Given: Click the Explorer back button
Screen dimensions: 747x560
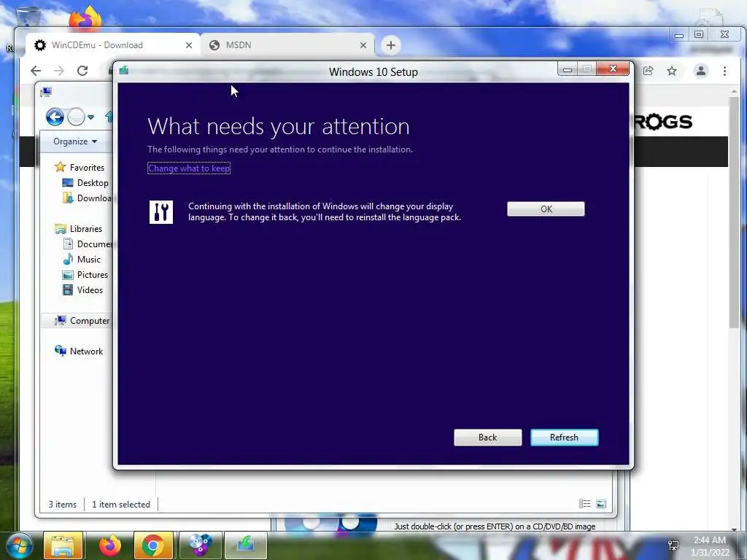Looking at the screenshot, I should pyautogui.click(x=55, y=117).
